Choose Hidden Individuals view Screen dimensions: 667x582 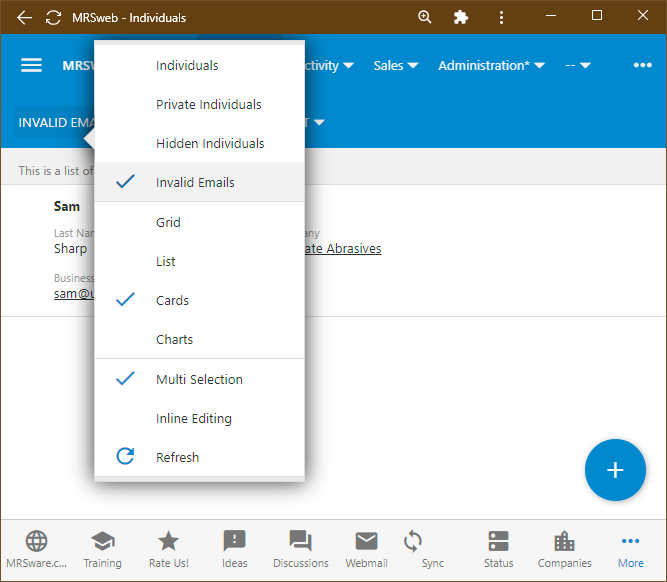(x=199, y=143)
